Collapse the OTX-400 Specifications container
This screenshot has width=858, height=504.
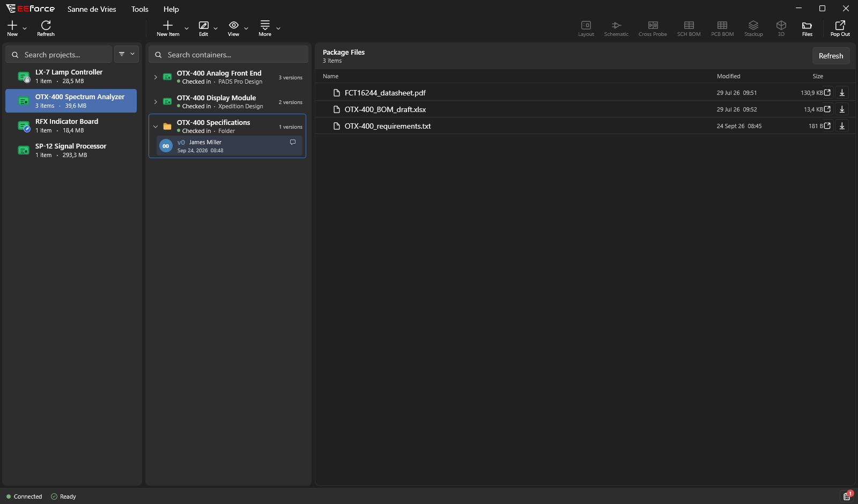click(x=156, y=127)
